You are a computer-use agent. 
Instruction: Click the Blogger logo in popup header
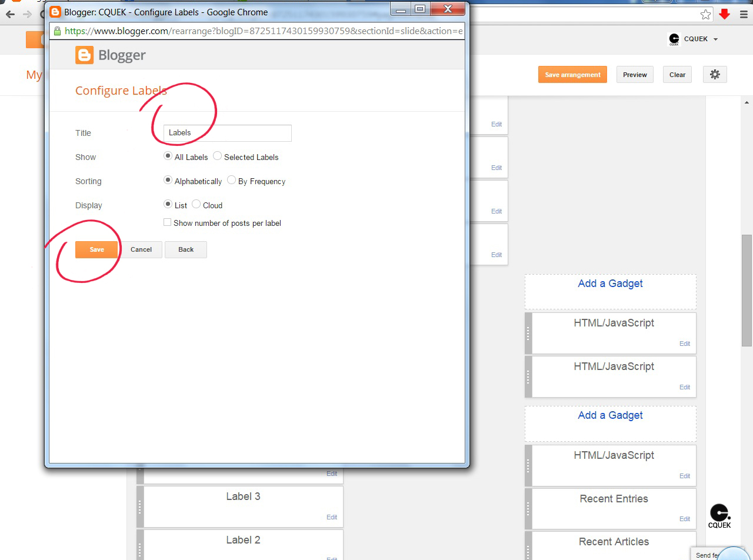[111, 55]
